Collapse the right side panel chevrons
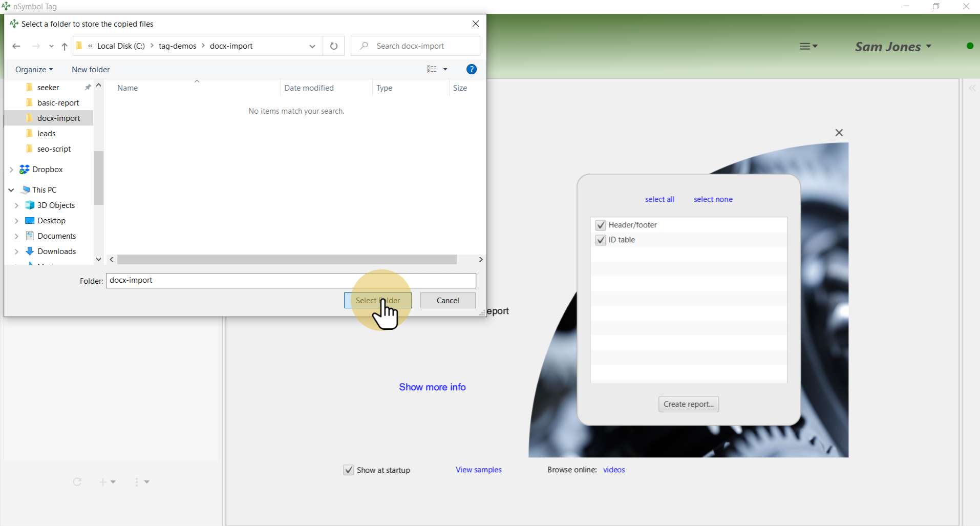Viewport: 980px width, 526px height. 972,88
